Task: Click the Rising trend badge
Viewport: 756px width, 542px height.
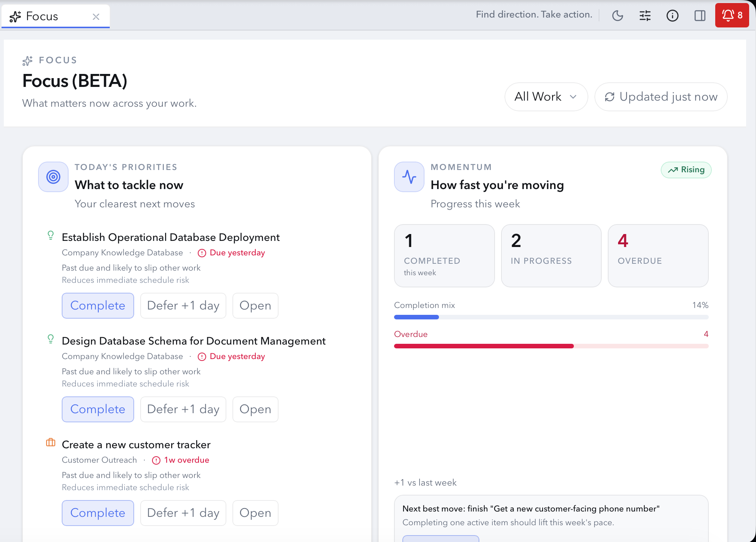Action: (x=686, y=170)
